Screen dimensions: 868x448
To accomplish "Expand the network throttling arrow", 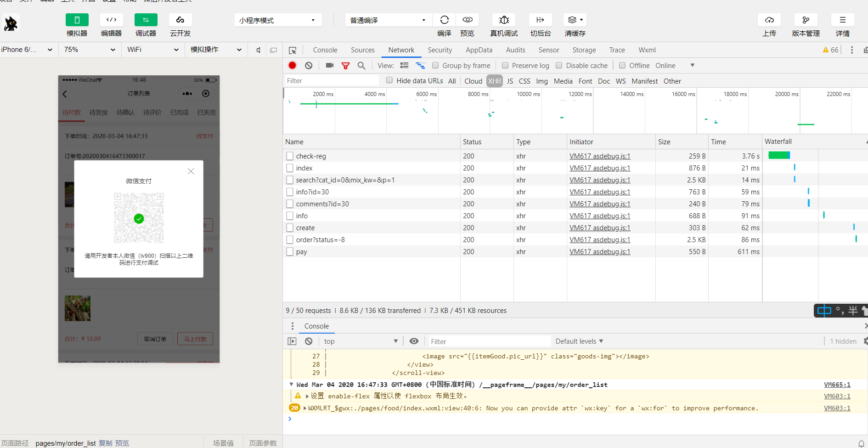I will tap(692, 65).
